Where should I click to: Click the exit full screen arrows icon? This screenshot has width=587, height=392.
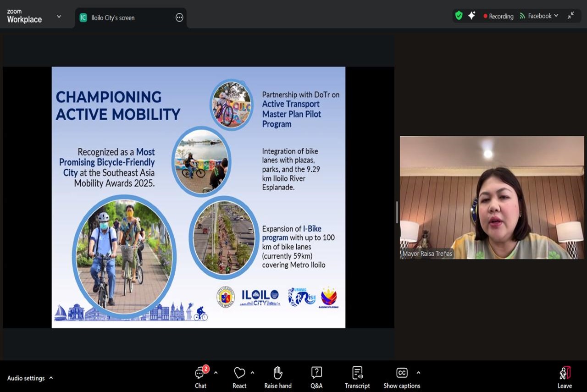[570, 16]
